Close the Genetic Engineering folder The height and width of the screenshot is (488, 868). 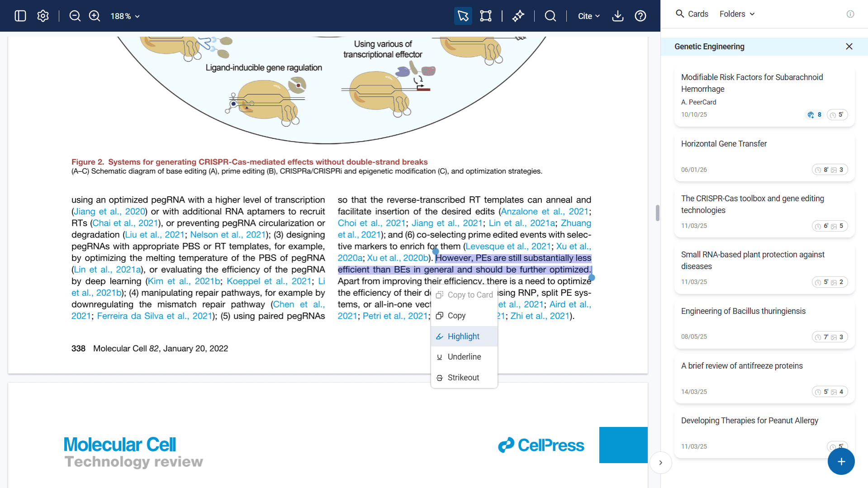(849, 47)
